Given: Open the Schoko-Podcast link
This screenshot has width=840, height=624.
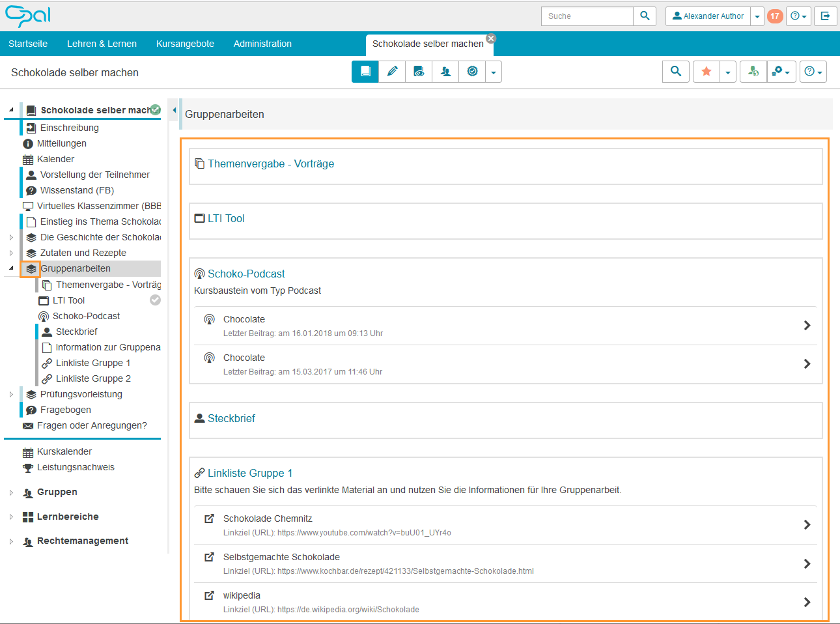Looking at the screenshot, I should [245, 274].
